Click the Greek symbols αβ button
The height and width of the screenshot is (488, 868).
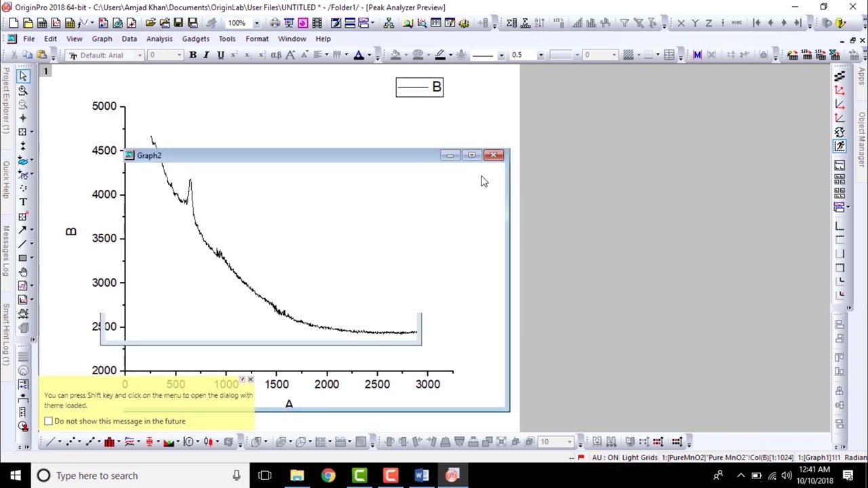tap(276, 55)
